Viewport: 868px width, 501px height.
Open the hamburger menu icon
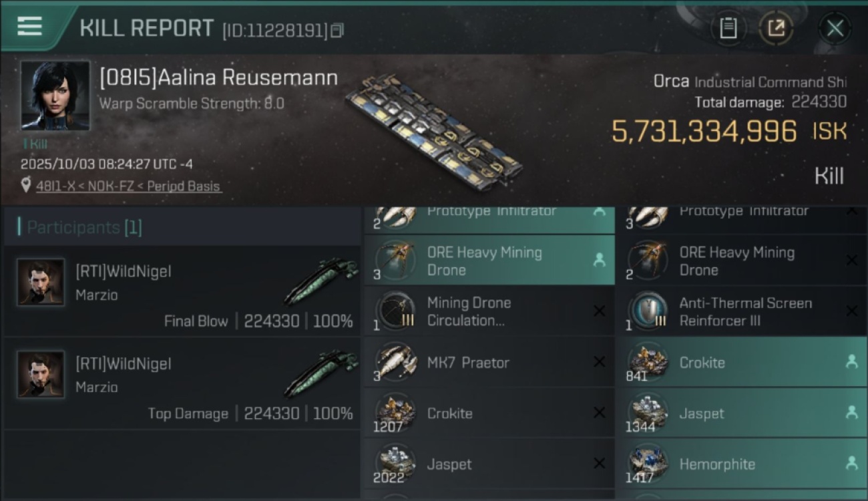click(30, 26)
